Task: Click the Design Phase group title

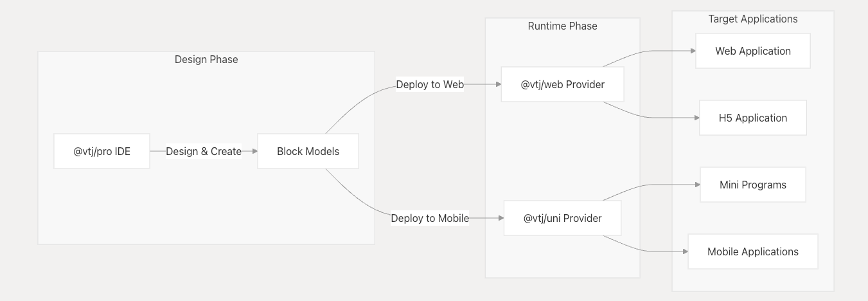Action: (206, 60)
